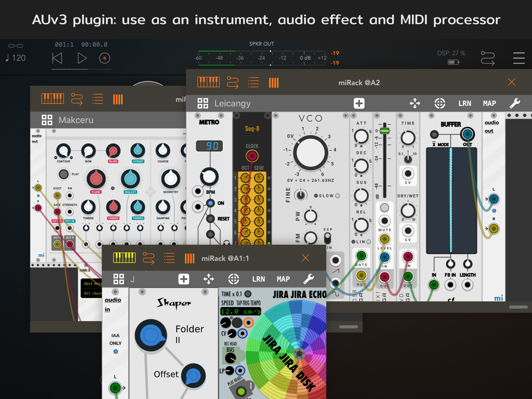The image size is (532, 399).
Task: Open list view icon in miRack @A1:1 header
Action: [169, 258]
